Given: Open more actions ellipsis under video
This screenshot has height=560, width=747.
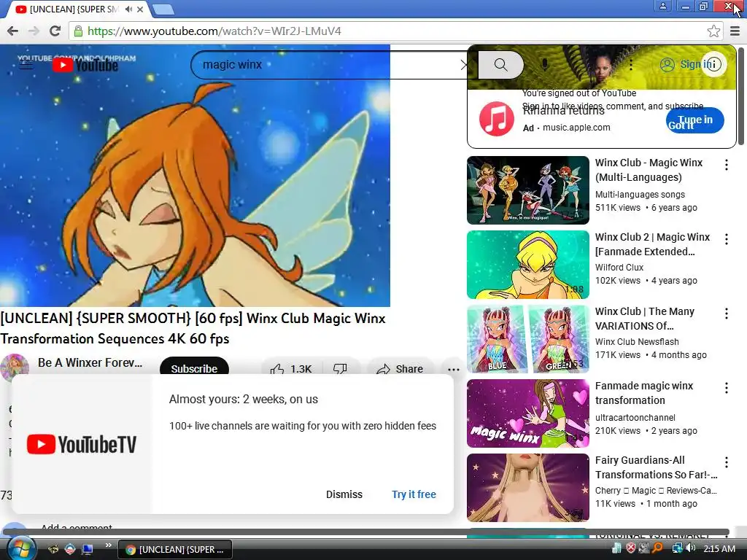Looking at the screenshot, I should coord(454,369).
